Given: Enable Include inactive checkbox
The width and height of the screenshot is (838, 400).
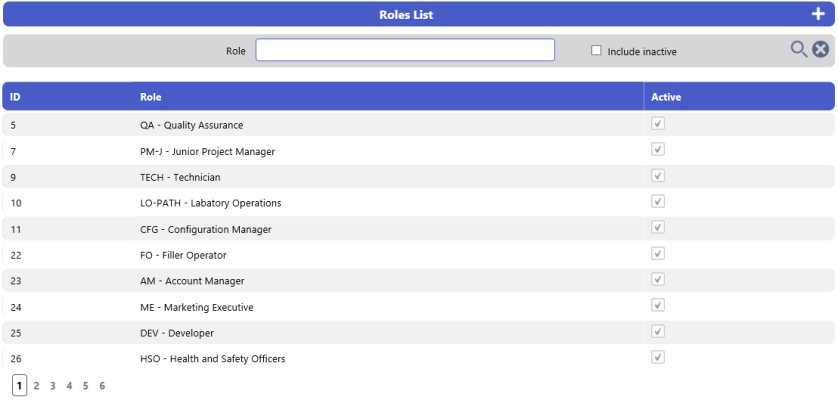Looking at the screenshot, I should pyautogui.click(x=596, y=51).
